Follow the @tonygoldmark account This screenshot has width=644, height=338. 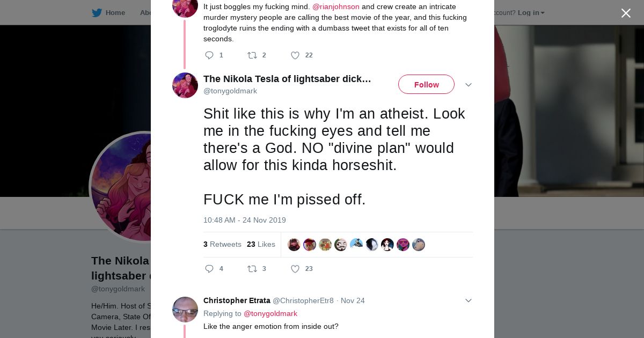pyautogui.click(x=426, y=85)
